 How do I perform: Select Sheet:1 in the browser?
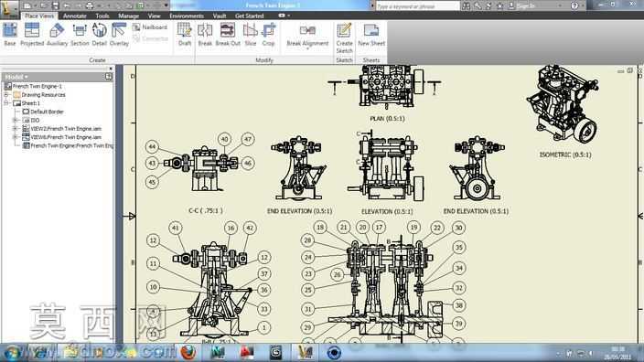pos(27,103)
